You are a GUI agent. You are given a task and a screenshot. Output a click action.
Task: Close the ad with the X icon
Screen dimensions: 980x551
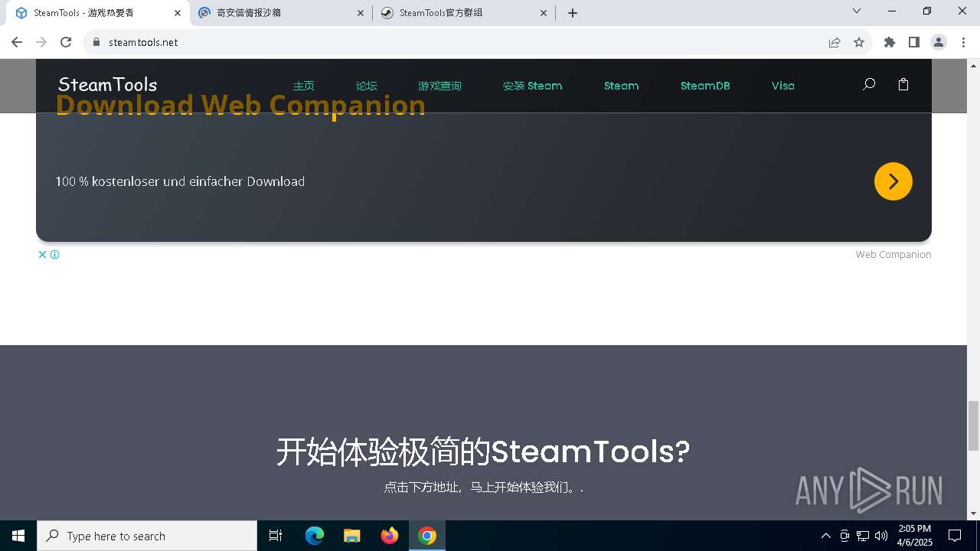coord(43,254)
